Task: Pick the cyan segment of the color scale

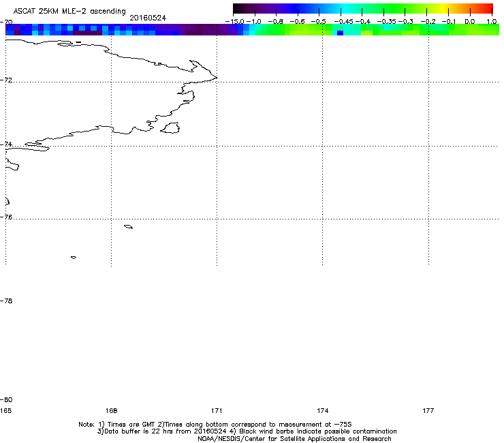Action: [343, 9]
